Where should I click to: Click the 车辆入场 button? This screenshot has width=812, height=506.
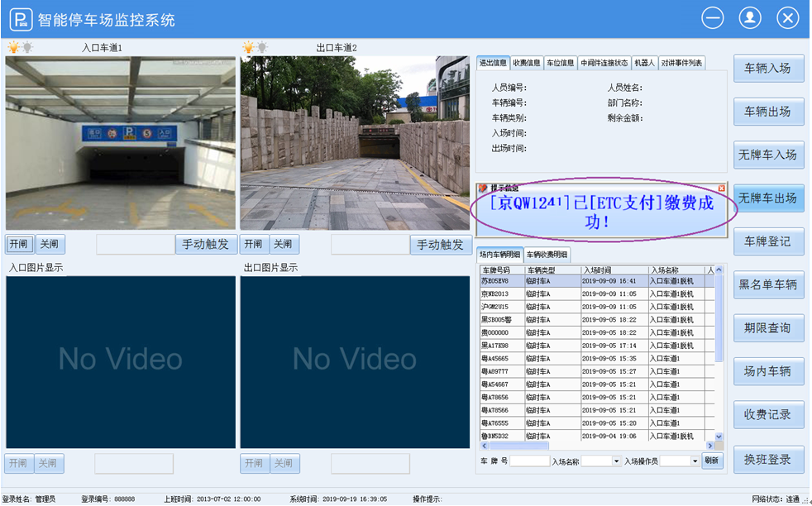pyautogui.click(x=768, y=69)
